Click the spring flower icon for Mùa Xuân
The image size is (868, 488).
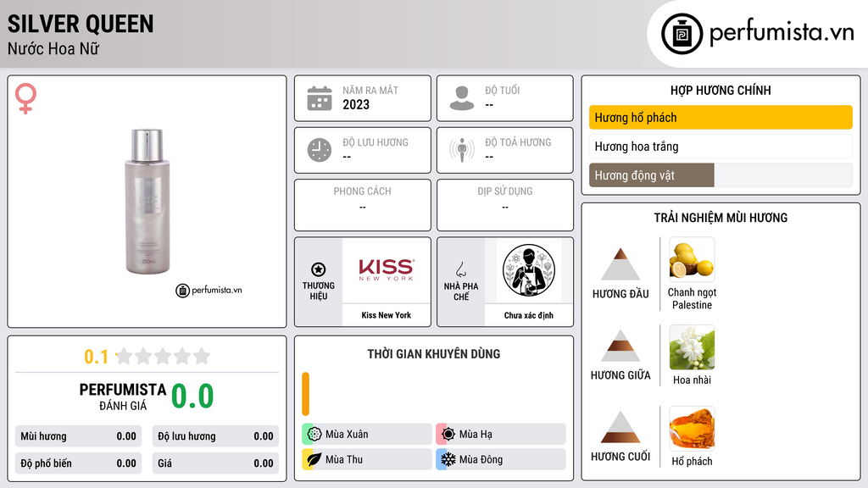[314, 435]
